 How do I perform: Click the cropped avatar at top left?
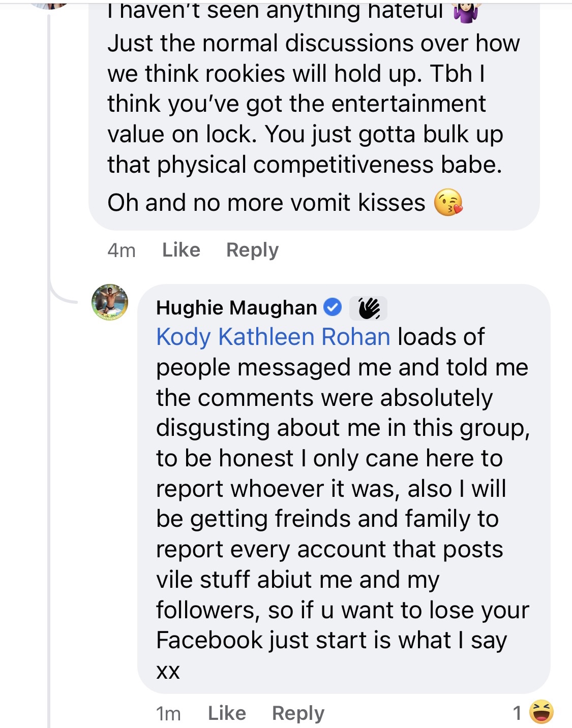(x=49, y=5)
